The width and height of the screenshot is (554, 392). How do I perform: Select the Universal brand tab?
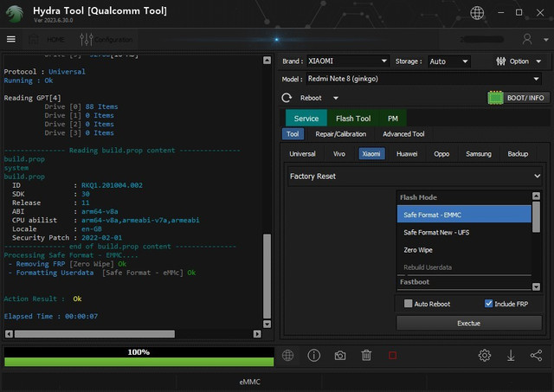(x=302, y=154)
